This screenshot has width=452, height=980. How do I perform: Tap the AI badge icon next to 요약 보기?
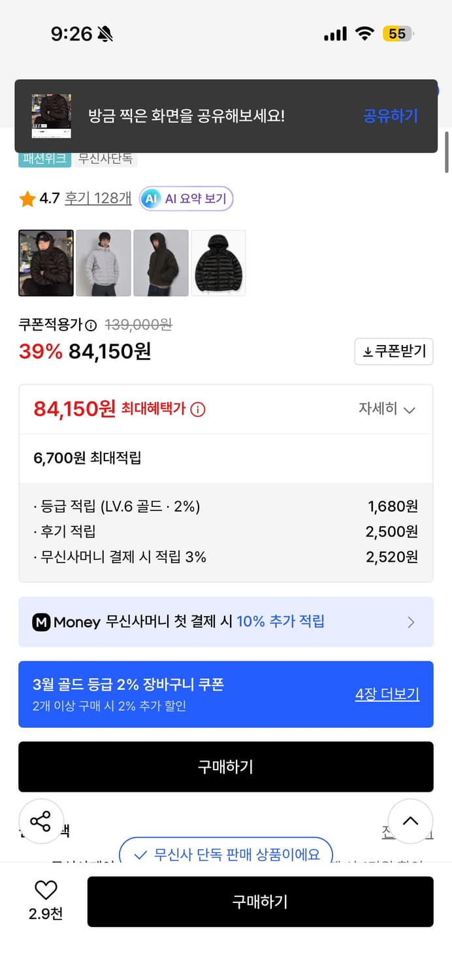152,198
